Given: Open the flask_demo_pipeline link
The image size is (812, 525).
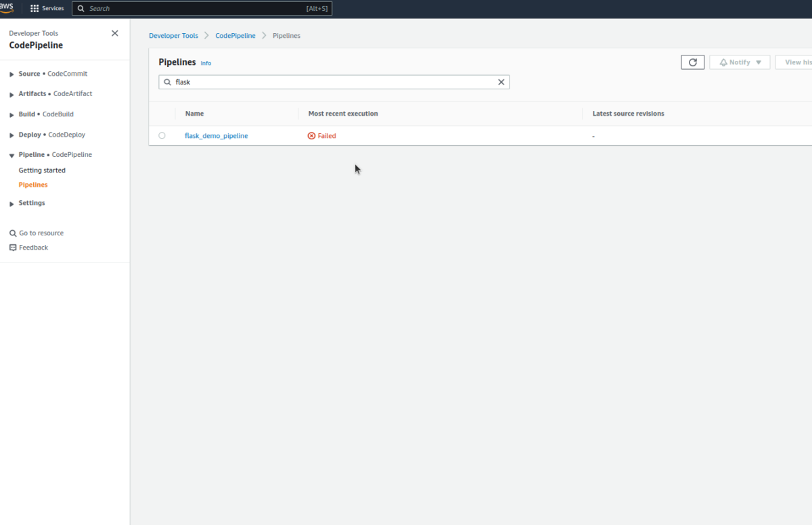Looking at the screenshot, I should click(217, 135).
